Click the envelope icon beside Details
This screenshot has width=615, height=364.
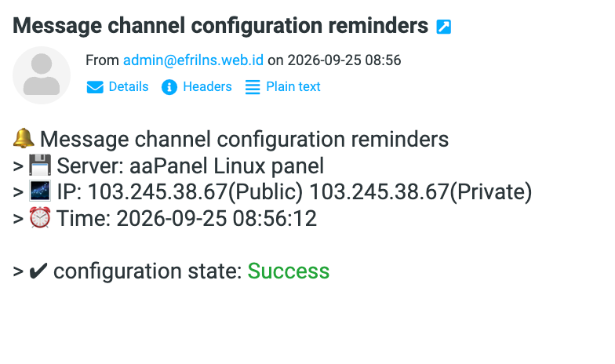pyautogui.click(x=95, y=86)
